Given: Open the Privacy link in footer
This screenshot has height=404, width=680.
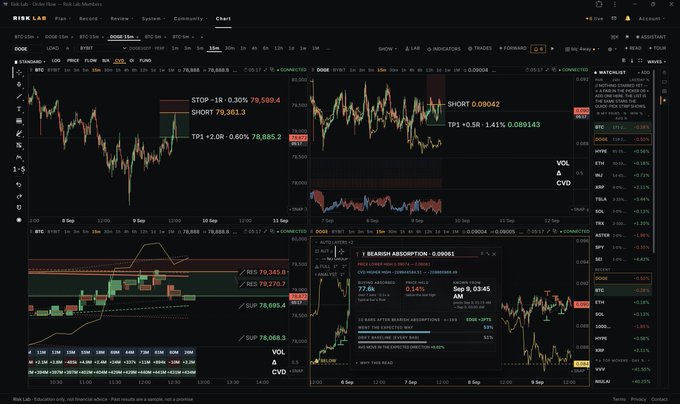Looking at the screenshot, I should 638,399.
